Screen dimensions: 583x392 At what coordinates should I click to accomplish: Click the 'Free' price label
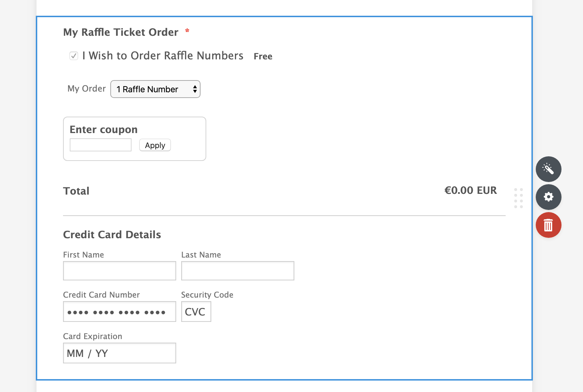pos(263,57)
